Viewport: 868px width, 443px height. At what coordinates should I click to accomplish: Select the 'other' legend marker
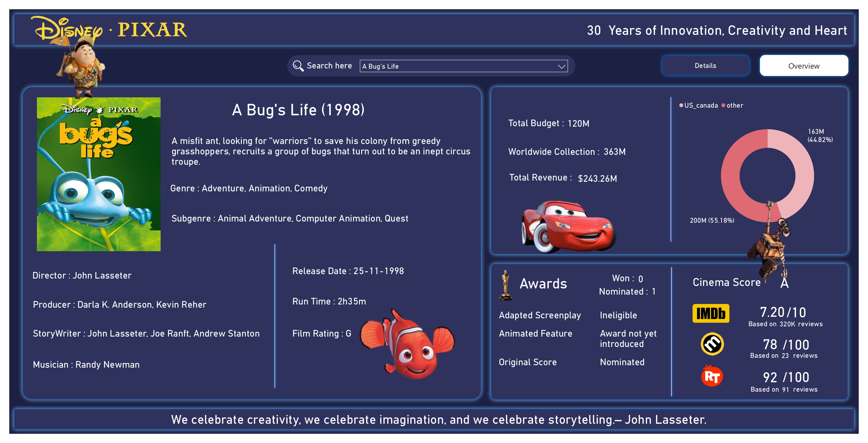(723, 105)
